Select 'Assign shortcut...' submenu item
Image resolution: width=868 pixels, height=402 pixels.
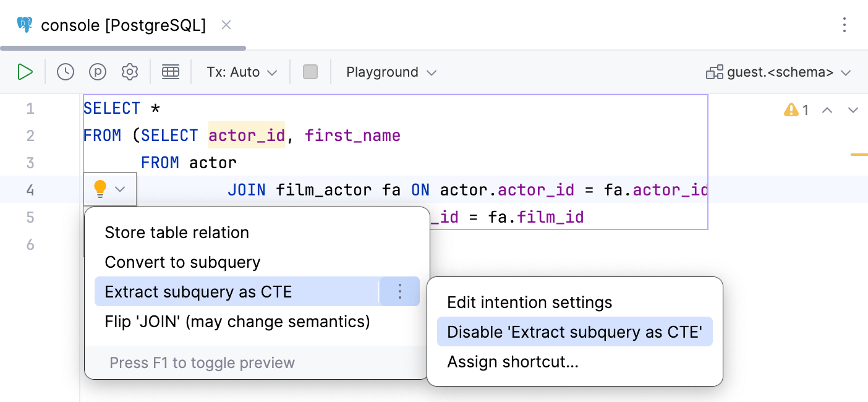point(574,362)
